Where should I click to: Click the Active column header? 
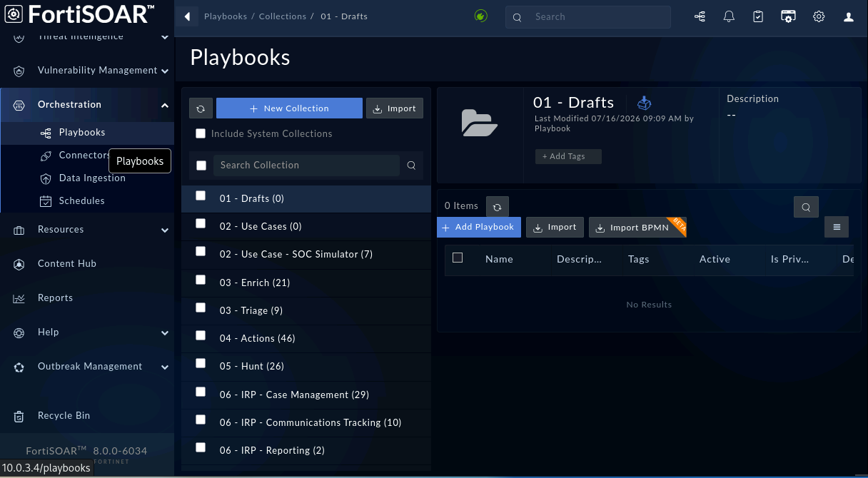tap(715, 260)
